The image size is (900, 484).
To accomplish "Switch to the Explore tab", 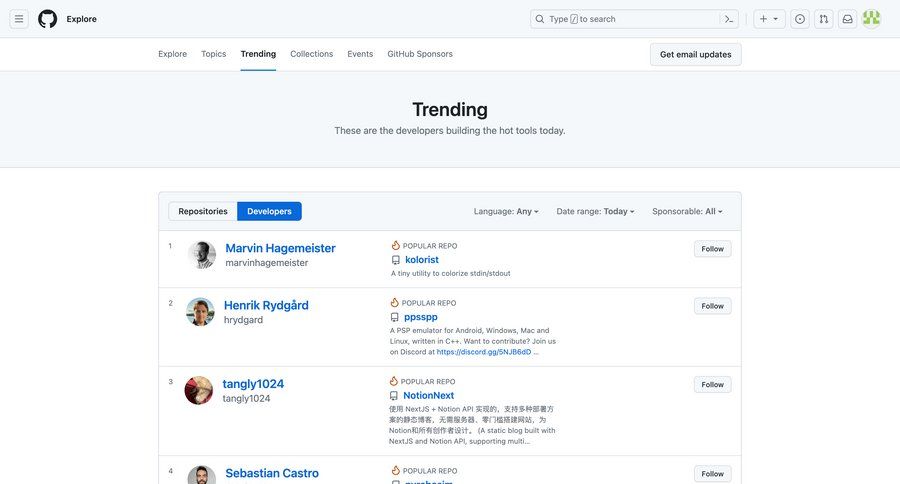I will pos(172,54).
